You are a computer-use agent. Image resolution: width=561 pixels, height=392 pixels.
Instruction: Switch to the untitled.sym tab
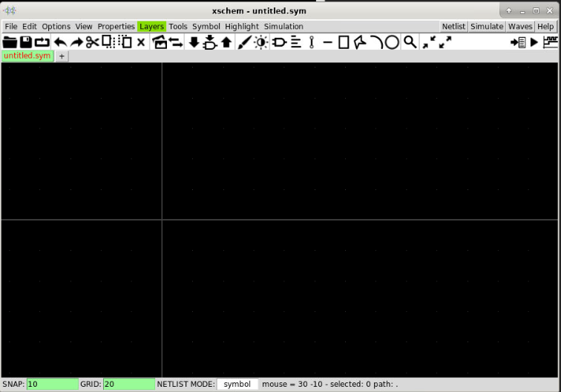[27, 56]
